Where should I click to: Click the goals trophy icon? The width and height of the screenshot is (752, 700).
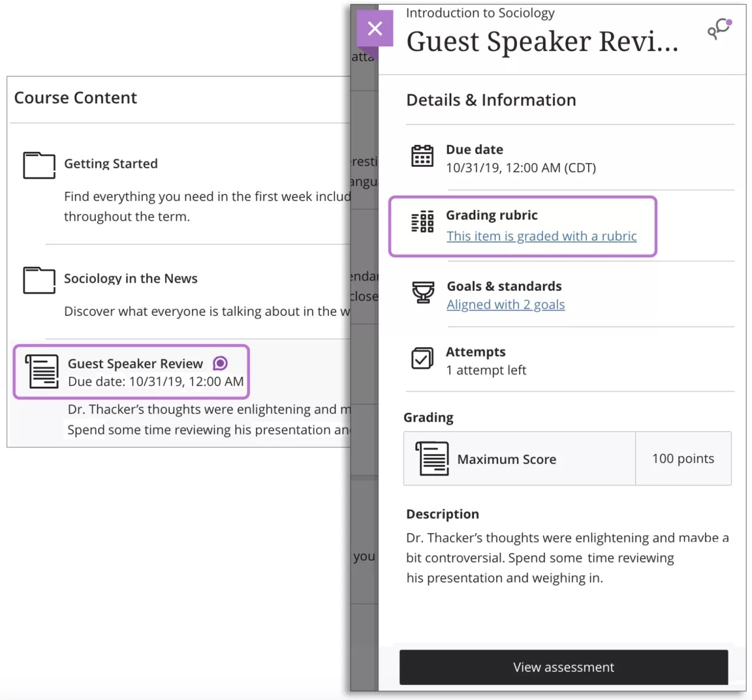pos(422,292)
